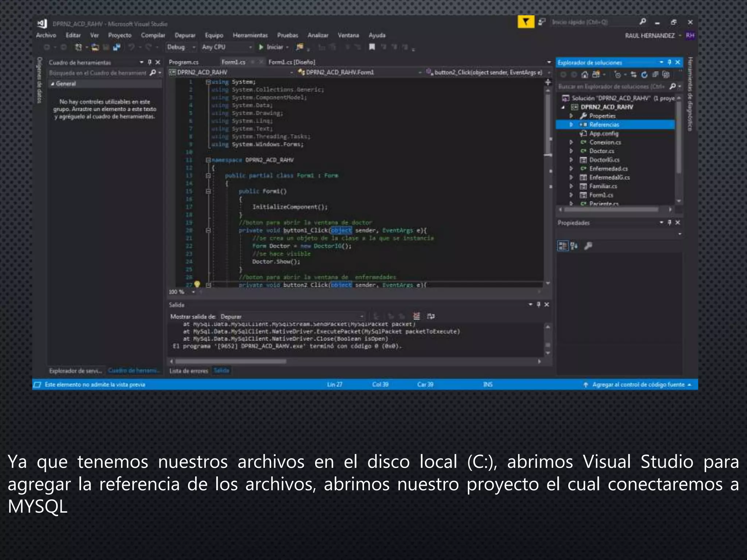Open Orígenes de datos side tab
The height and width of the screenshot is (560, 747).
coord(39,80)
